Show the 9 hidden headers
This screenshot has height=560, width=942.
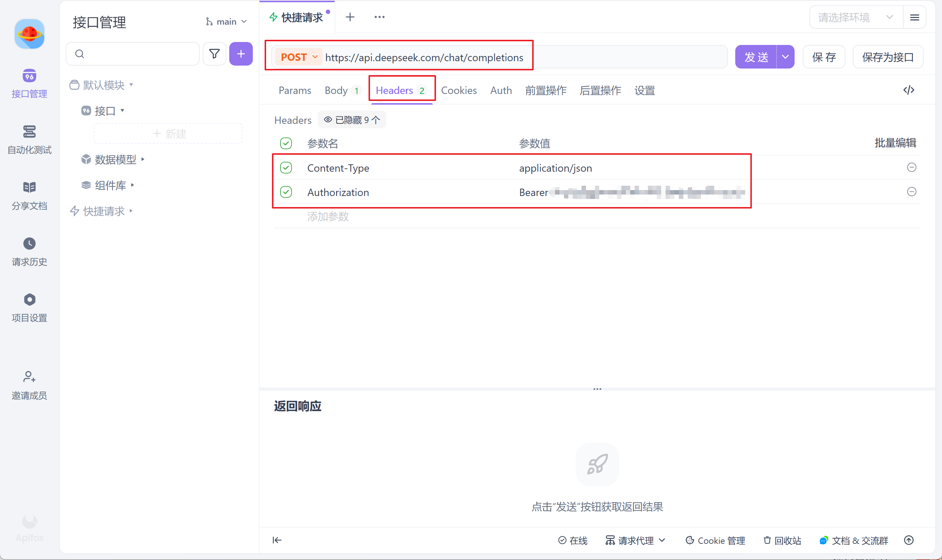tap(352, 120)
